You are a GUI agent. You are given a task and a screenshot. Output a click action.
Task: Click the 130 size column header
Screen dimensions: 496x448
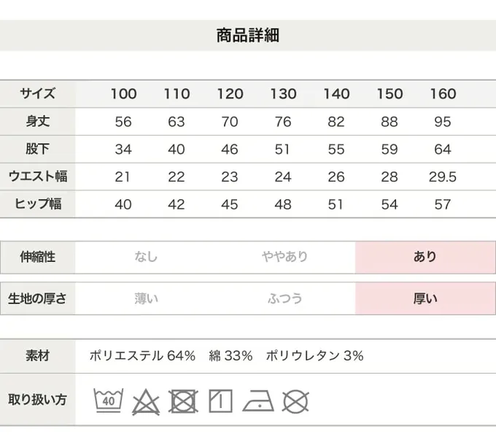(283, 93)
